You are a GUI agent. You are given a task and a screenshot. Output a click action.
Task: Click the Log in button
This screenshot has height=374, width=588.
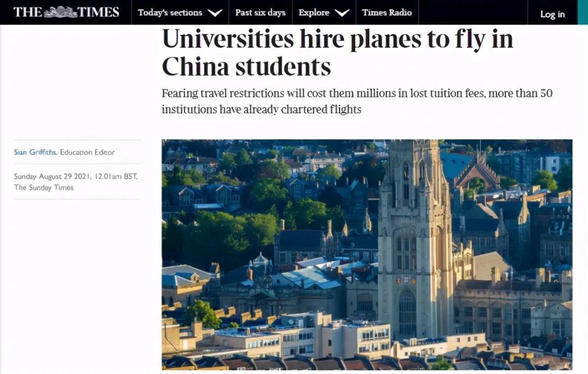coord(553,14)
